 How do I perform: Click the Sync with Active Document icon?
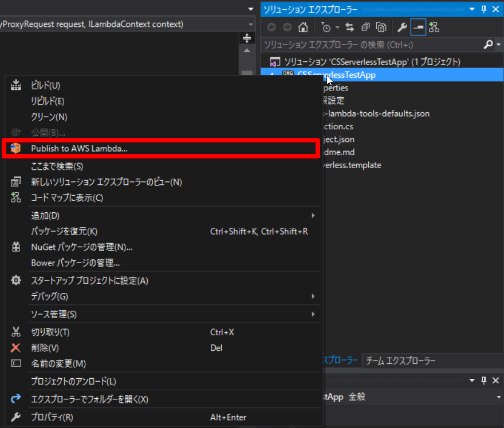point(350,27)
